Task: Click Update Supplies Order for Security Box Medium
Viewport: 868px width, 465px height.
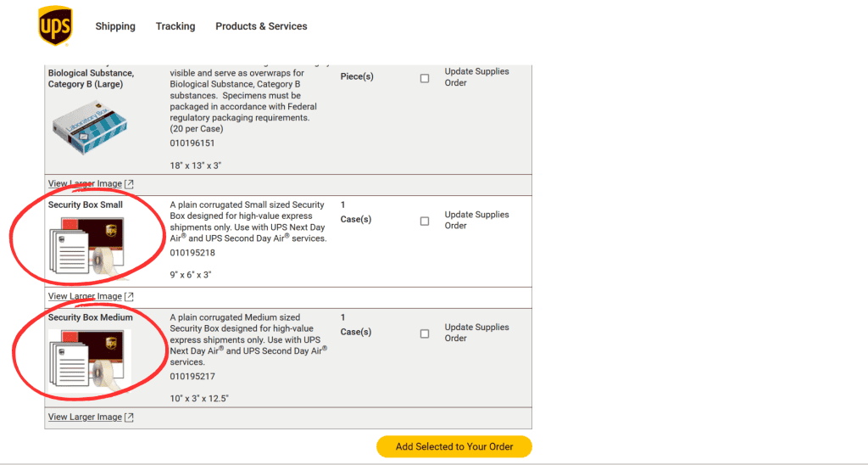Action: [476, 333]
